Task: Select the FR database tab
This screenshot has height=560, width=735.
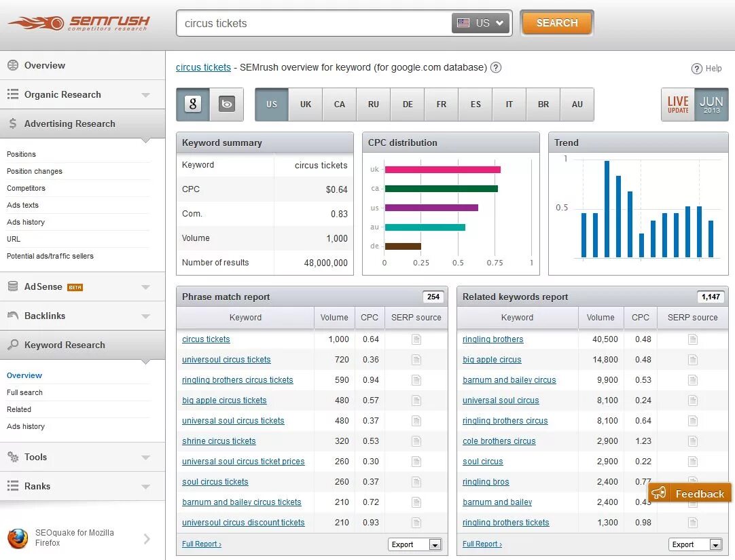Action: tap(442, 105)
